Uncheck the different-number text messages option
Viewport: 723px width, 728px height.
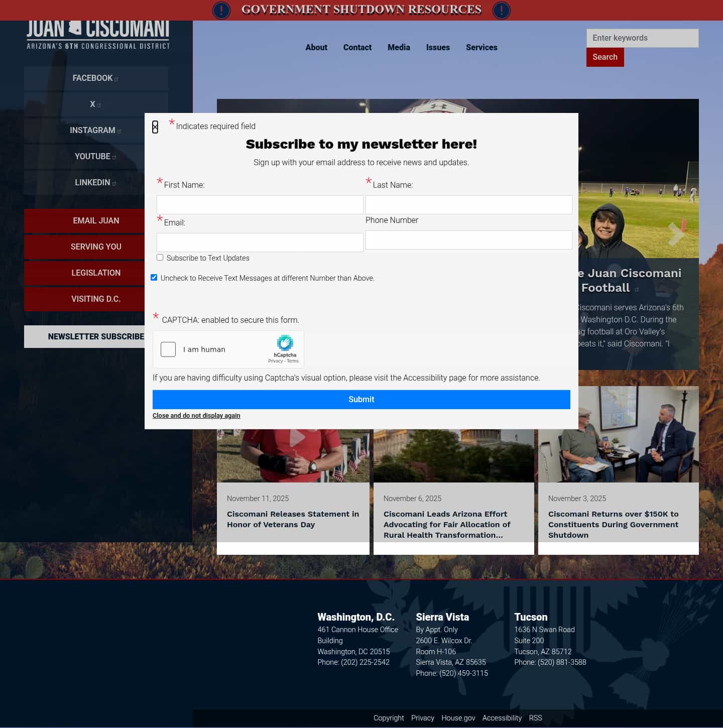click(x=154, y=277)
